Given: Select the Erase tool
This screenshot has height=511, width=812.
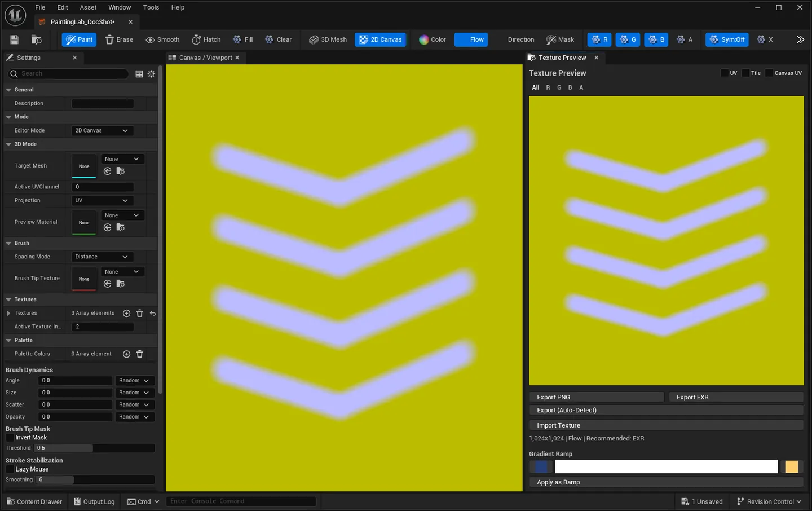Looking at the screenshot, I should tap(119, 39).
